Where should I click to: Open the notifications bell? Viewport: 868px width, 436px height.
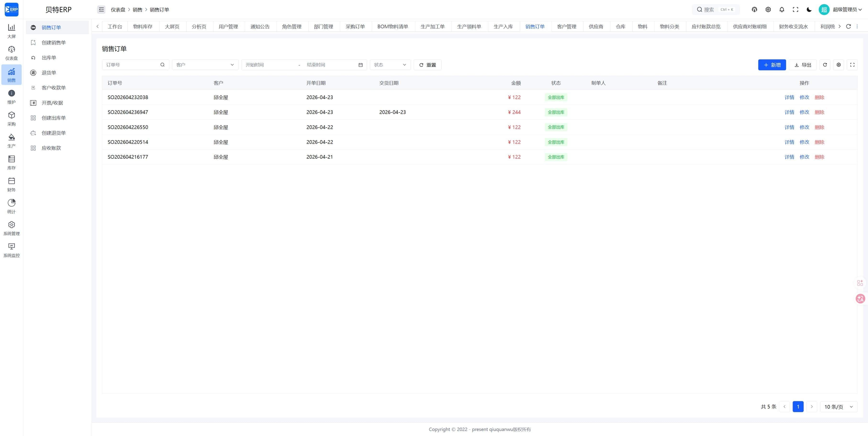(782, 9)
